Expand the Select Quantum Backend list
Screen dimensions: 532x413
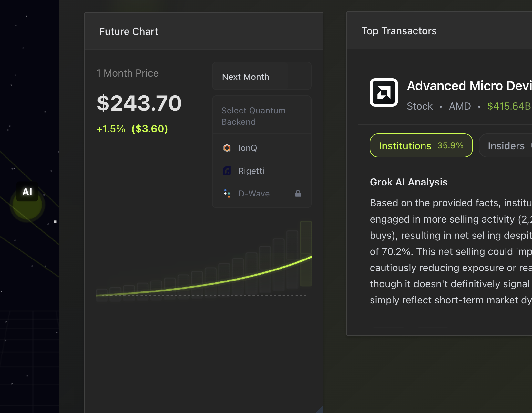253,116
